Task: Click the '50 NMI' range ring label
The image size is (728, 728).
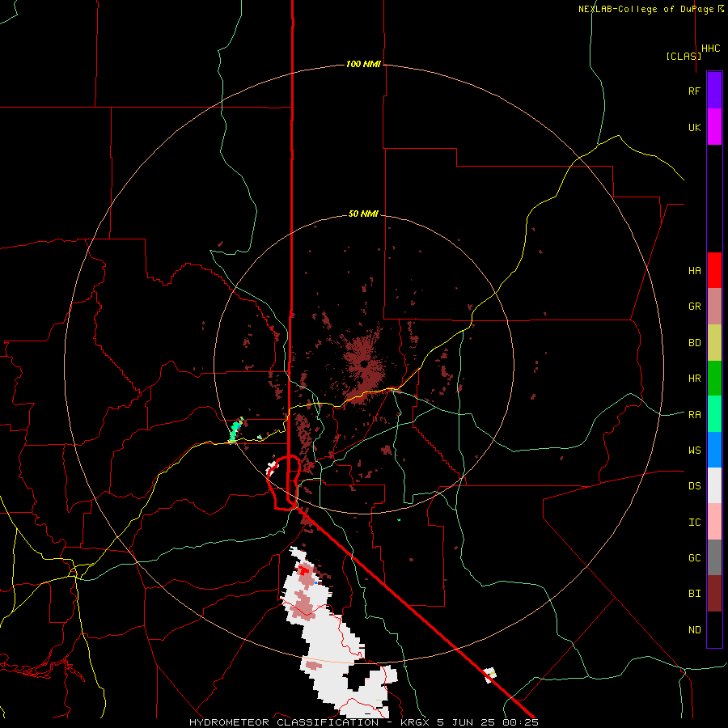Action: pos(363,214)
